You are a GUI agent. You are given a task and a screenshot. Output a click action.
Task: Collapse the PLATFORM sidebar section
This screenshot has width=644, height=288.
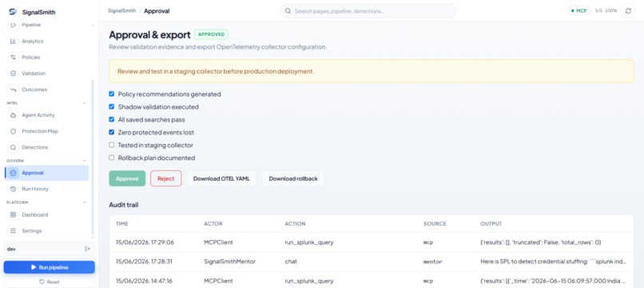tap(85, 202)
